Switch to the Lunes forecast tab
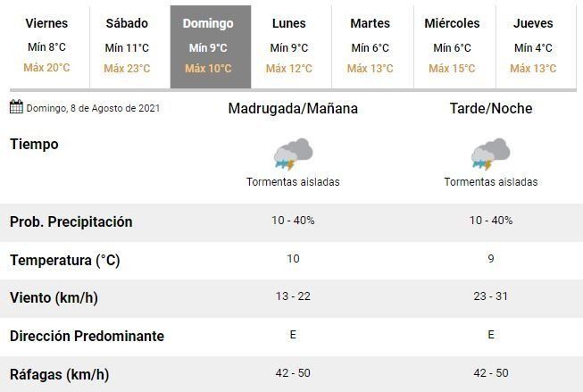This screenshot has height=392, width=583. point(288,46)
